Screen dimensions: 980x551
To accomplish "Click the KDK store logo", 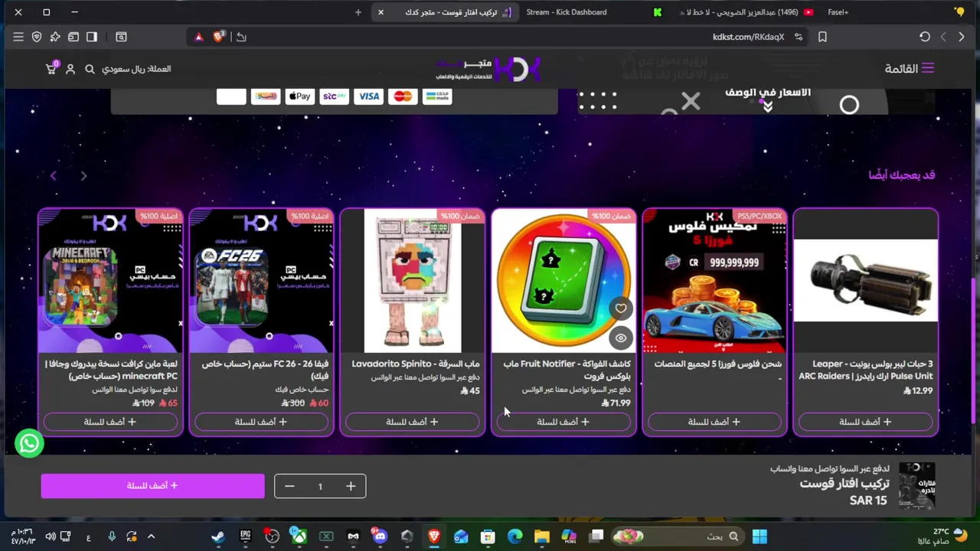I will tap(488, 69).
